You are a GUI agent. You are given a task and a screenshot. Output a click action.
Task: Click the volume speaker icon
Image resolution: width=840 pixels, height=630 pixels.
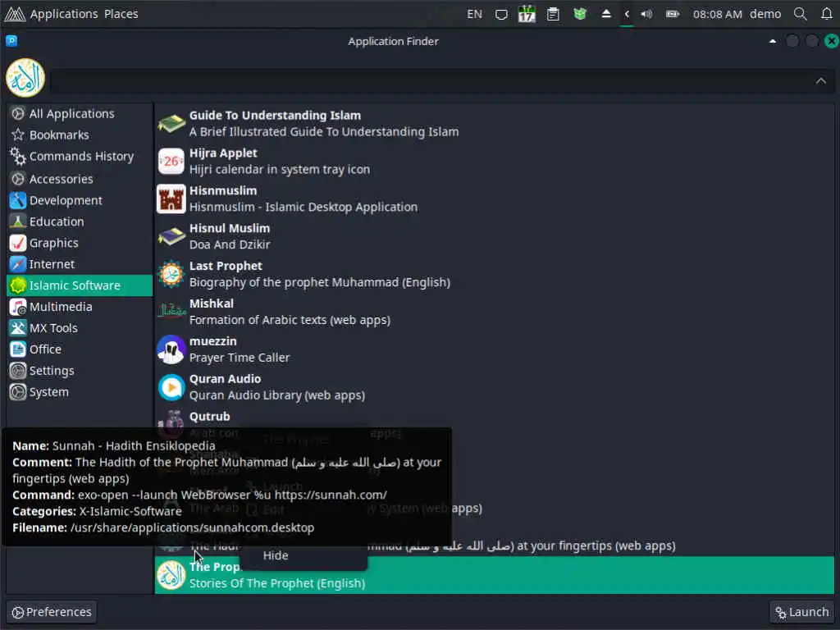[646, 14]
